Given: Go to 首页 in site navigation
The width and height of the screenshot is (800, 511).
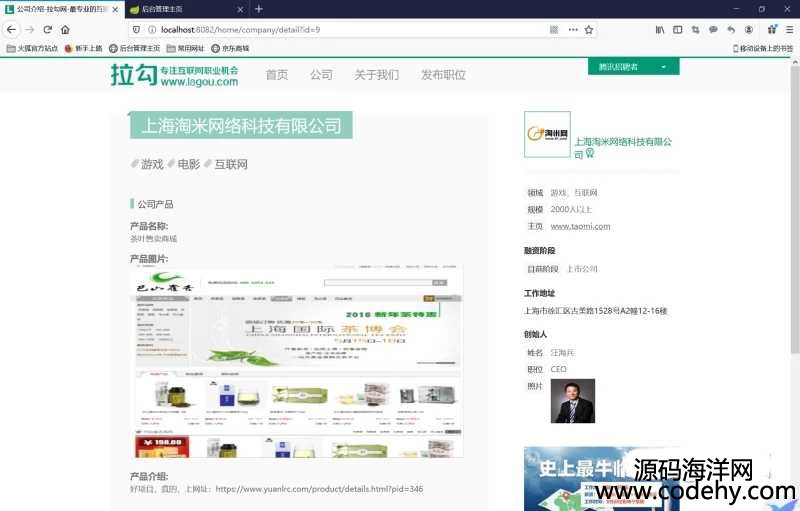Looking at the screenshot, I should click(277, 75).
